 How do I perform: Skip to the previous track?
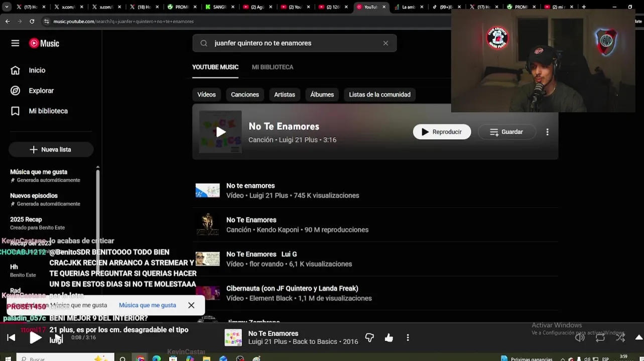click(x=11, y=337)
